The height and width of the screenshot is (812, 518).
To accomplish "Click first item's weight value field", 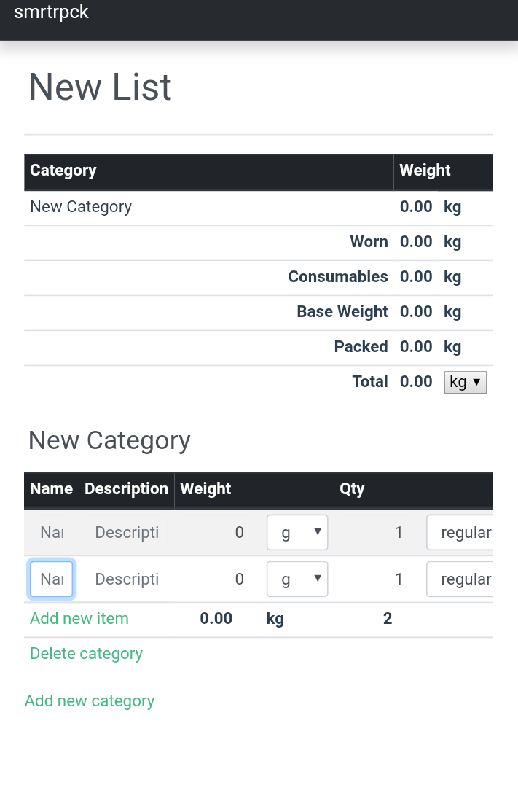I will click(x=218, y=532).
